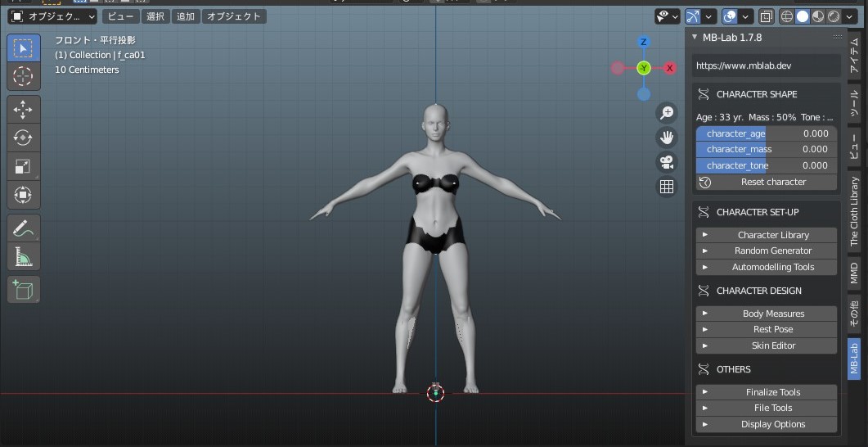
Task: Click the MB-Lab panel drag handle dots
Action: pyautogui.click(x=837, y=37)
